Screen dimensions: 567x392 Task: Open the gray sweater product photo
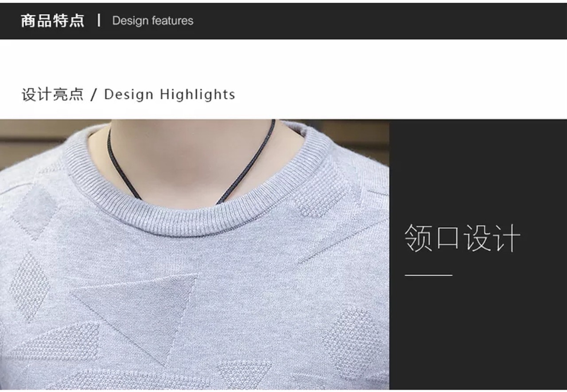click(194, 254)
